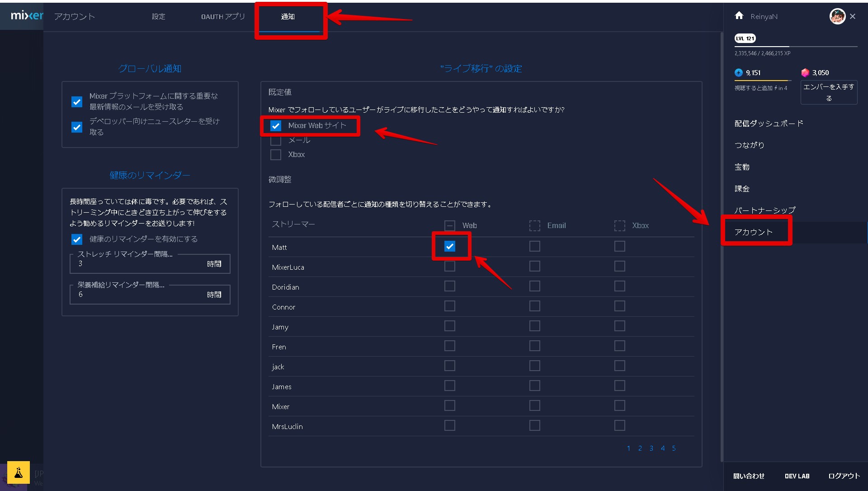Open 宝物 in side menu
This screenshot has width=868, height=491.
[742, 167]
